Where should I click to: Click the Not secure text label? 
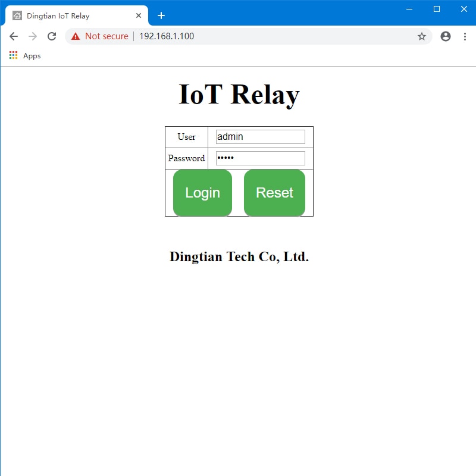tap(107, 36)
